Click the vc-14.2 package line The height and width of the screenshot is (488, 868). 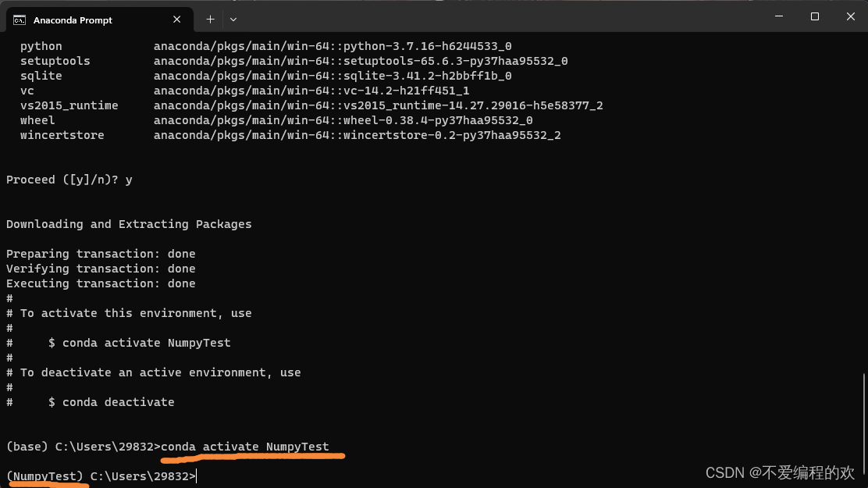pos(244,91)
